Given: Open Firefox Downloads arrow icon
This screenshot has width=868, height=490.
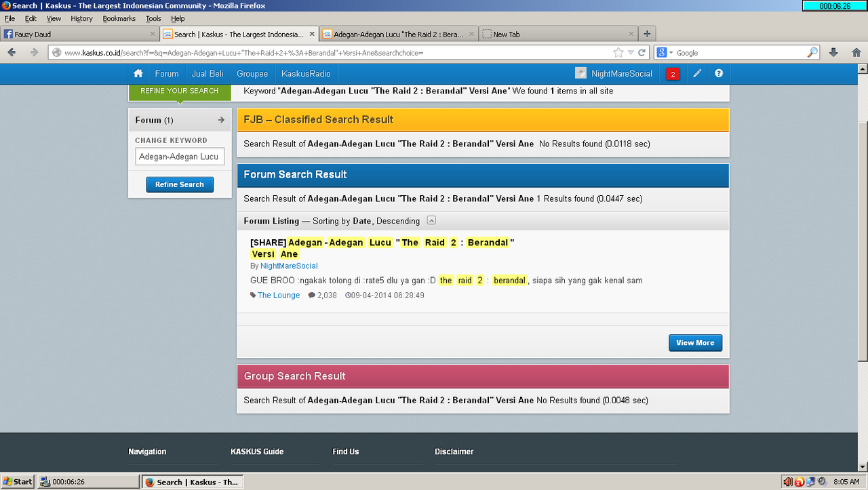Looking at the screenshot, I should [833, 52].
